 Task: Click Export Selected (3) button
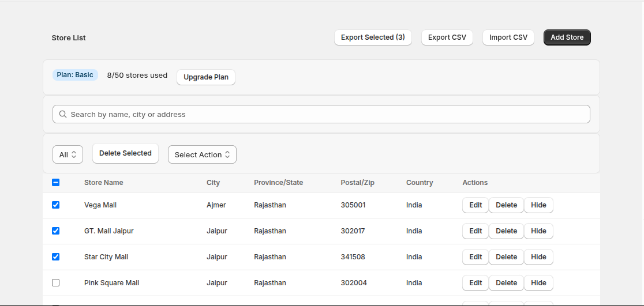point(373,37)
